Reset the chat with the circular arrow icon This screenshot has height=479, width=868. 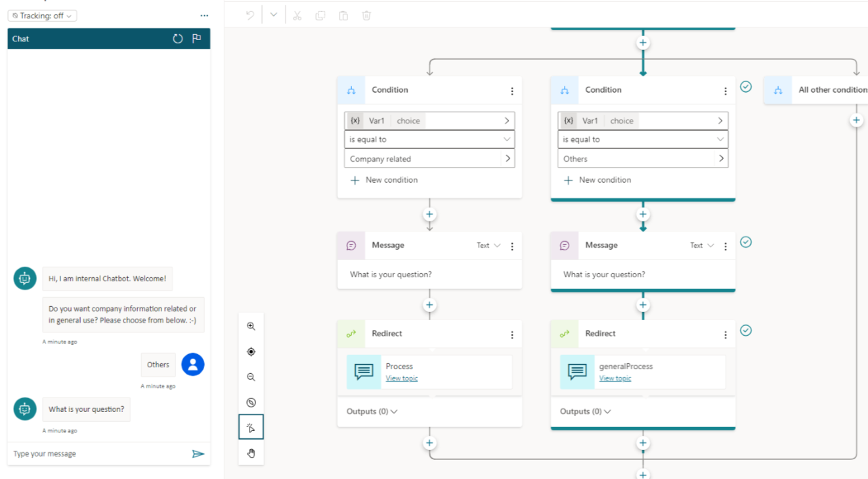pyautogui.click(x=177, y=39)
